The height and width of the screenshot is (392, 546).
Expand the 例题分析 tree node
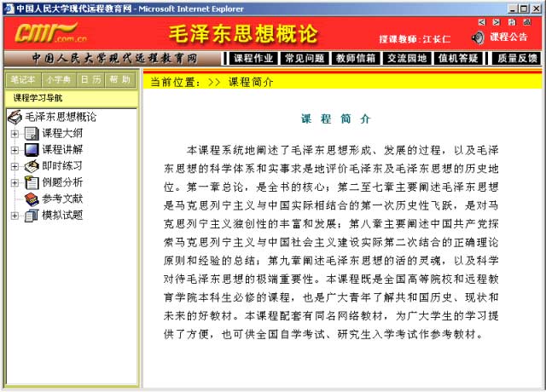(x=15, y=182)
